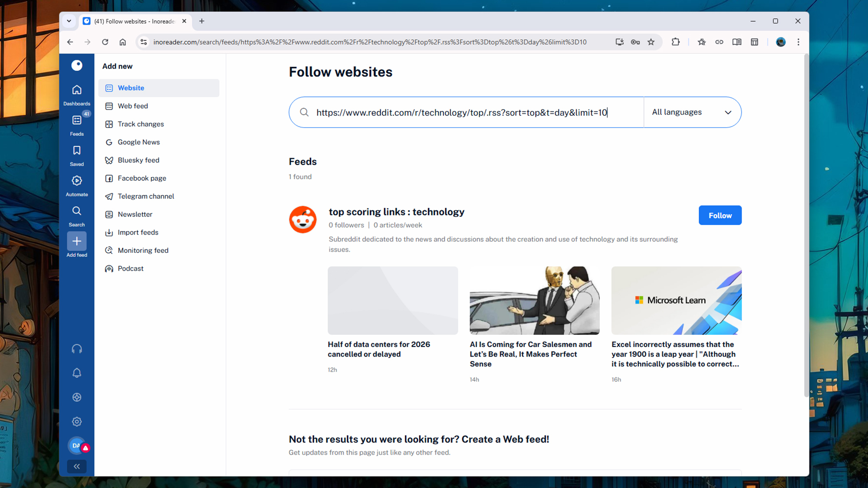Screen dimensions: 868x488
Task: Open the top scoring links : technology title
Action: (396, 212)
